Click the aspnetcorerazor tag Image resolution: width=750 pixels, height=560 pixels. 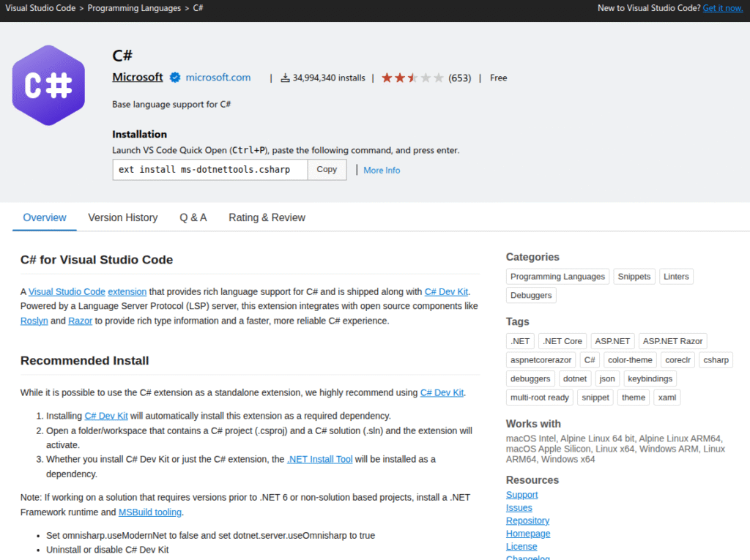point(541,359)
